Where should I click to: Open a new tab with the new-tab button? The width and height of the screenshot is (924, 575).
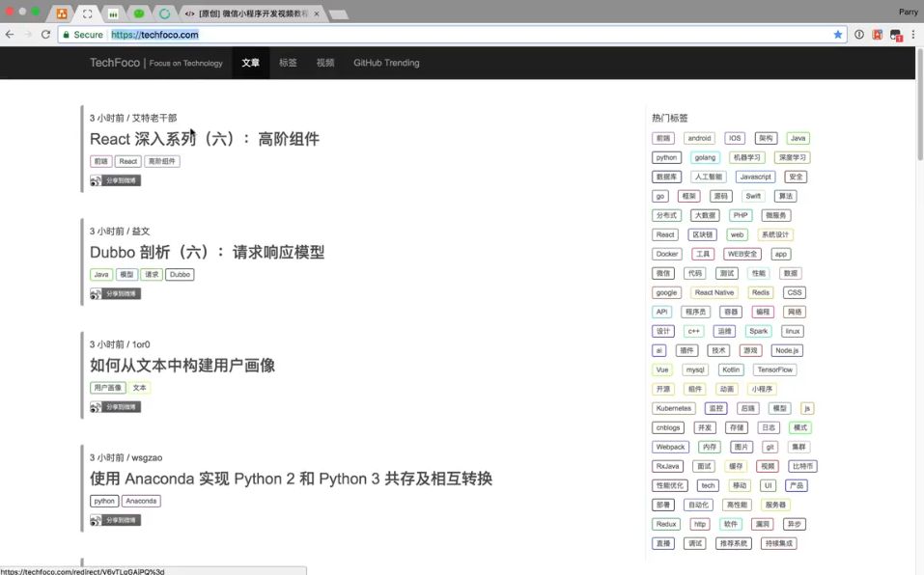click(338, 14)
